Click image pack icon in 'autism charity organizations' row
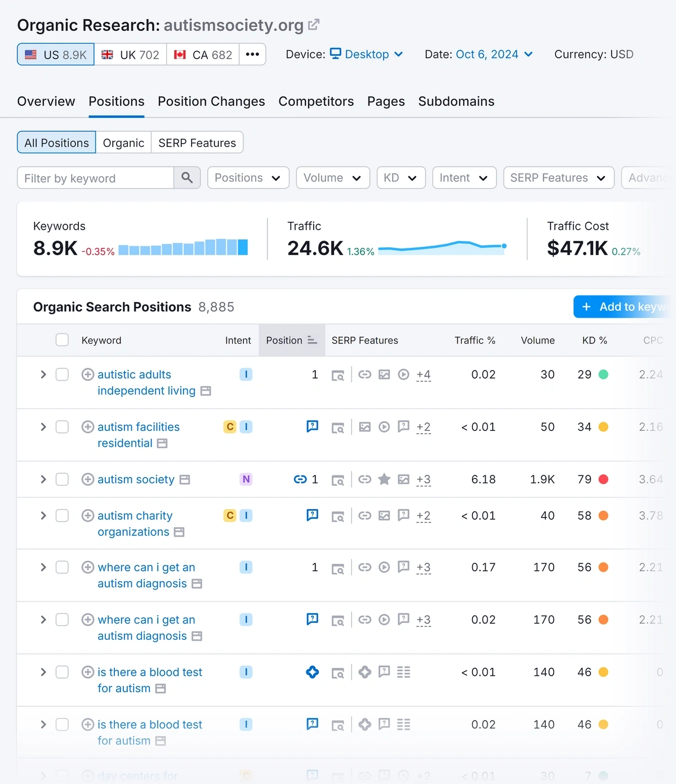 pyautogui.click(x=384, y=515)
